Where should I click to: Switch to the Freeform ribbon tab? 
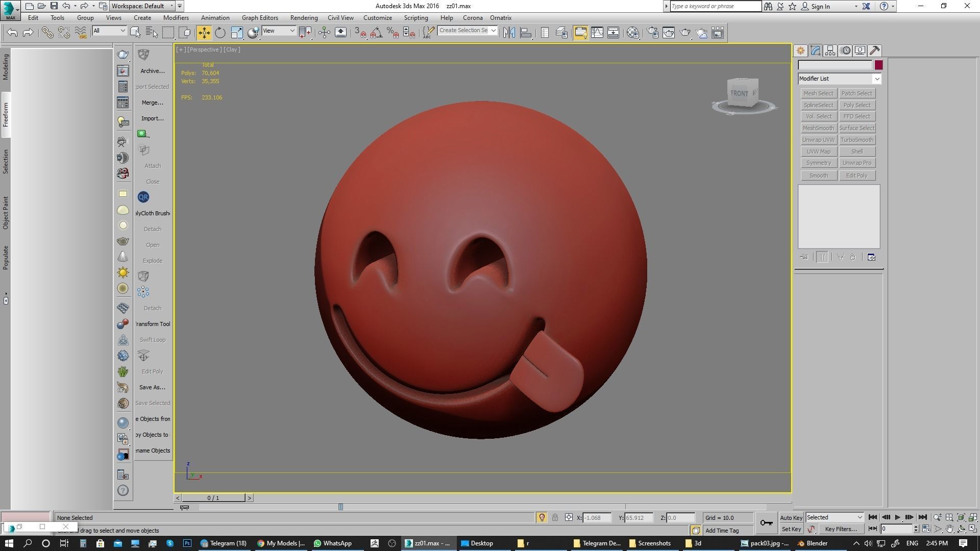click(6, 115)
